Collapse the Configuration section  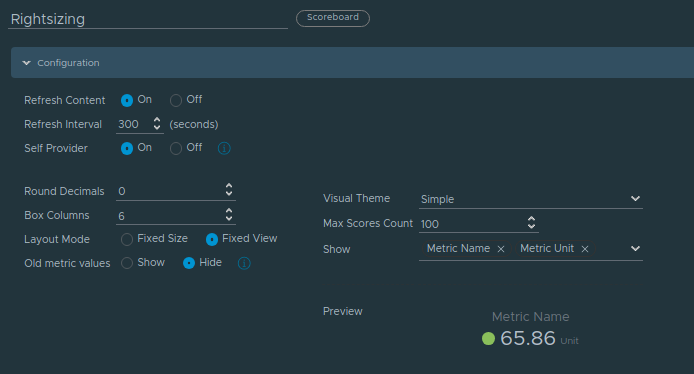[x=27, y=63]
